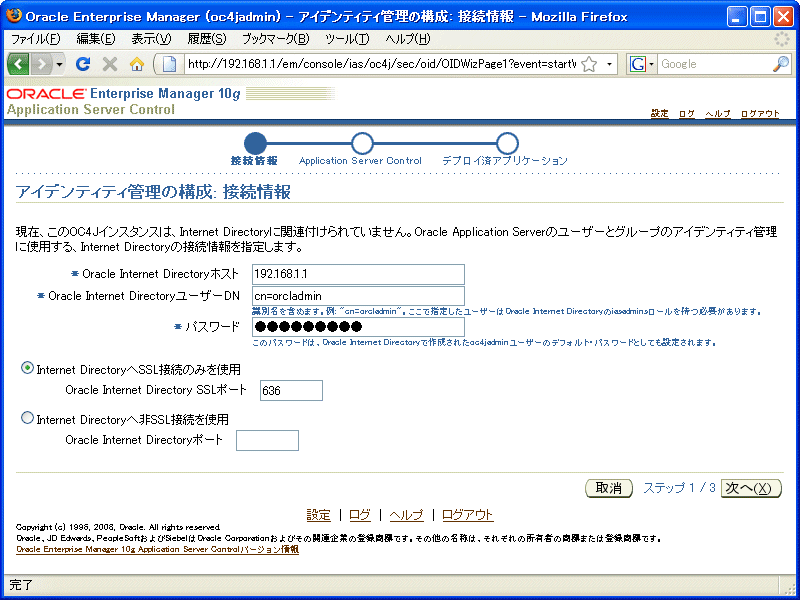Click the Application Server Control step circle
Screen dimensions: 800x600
[x=362, y=143]
